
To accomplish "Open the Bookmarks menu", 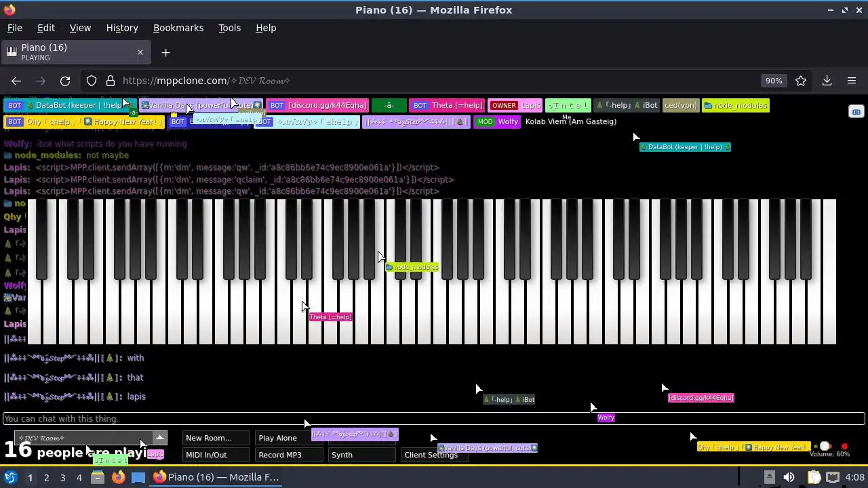I will coord(178,28).
